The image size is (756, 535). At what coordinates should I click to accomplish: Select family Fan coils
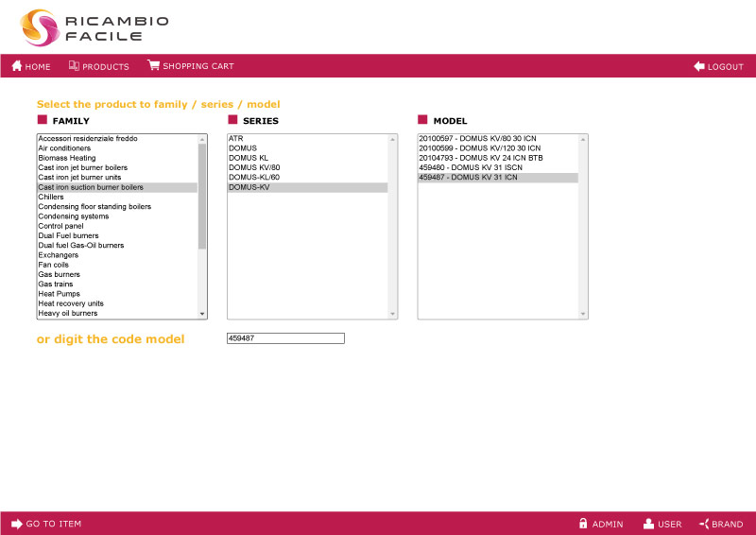[117, 265]
